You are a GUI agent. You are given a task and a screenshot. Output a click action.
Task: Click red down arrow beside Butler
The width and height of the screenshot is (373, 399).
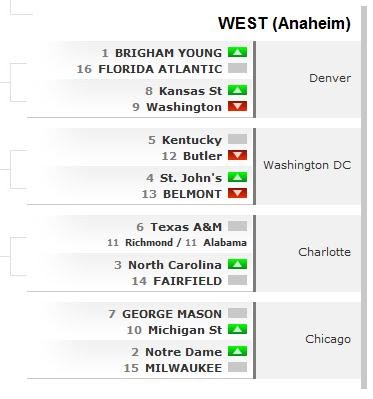237,155
